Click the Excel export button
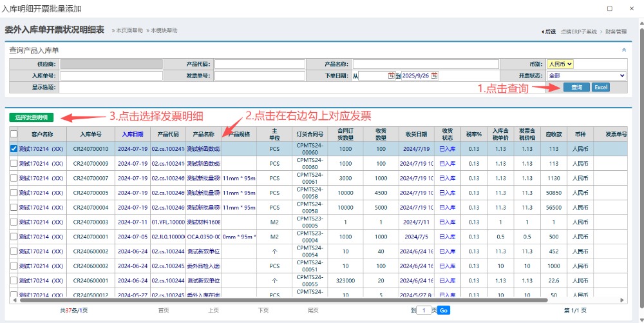This screenshot has width=644, height=323. 600,88
